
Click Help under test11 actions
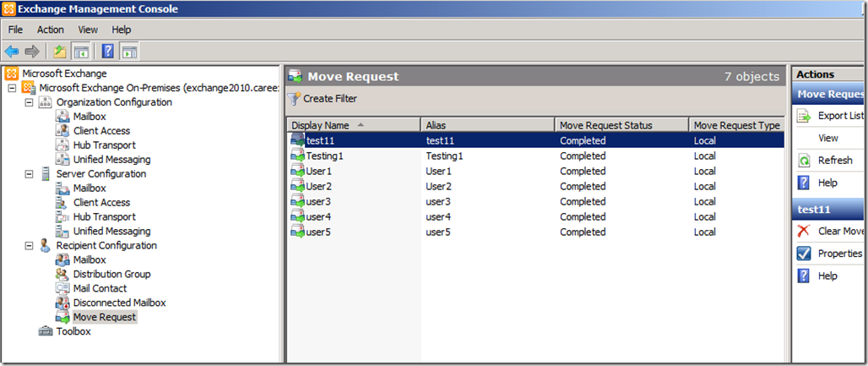pos(827,276)
